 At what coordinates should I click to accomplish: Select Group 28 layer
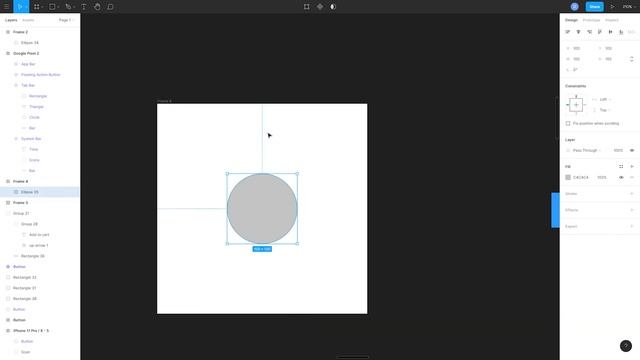click(40, 224)
